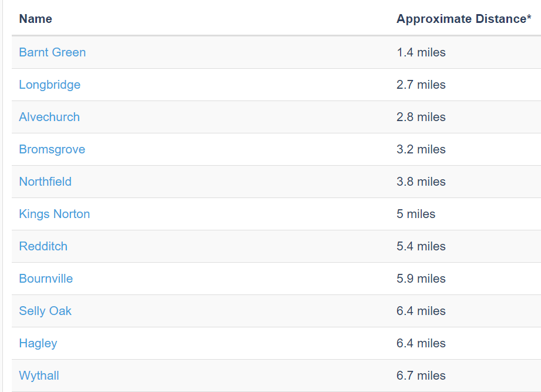Click the Longbridge station link
Screen dimensions: 541x392
(x=49, y=85)
